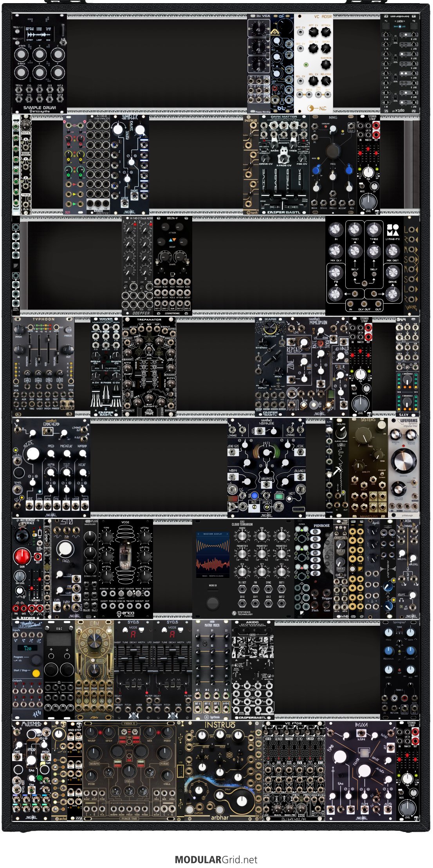Select the Penrose quantizer module

(321, 568)
